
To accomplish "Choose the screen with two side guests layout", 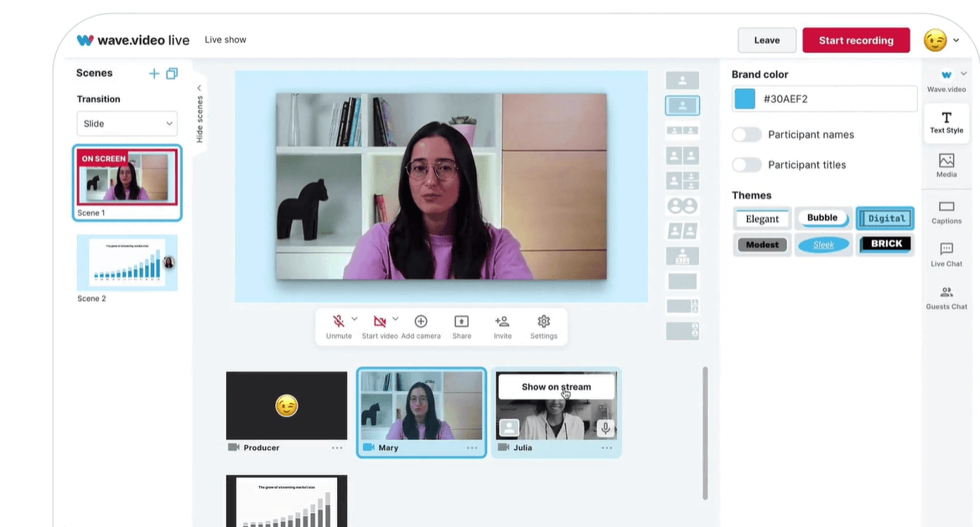I will point(682,306).
